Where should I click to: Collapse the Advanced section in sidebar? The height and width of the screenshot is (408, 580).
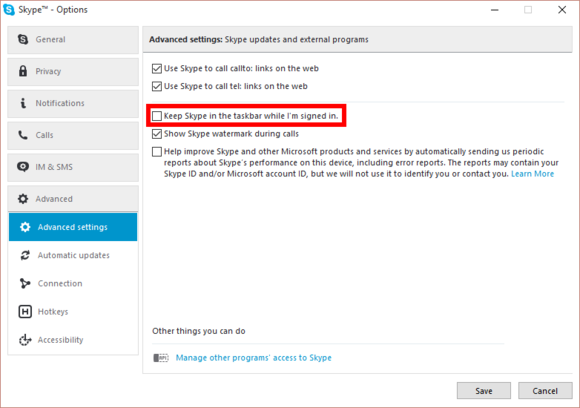click(x=73, y=199)
